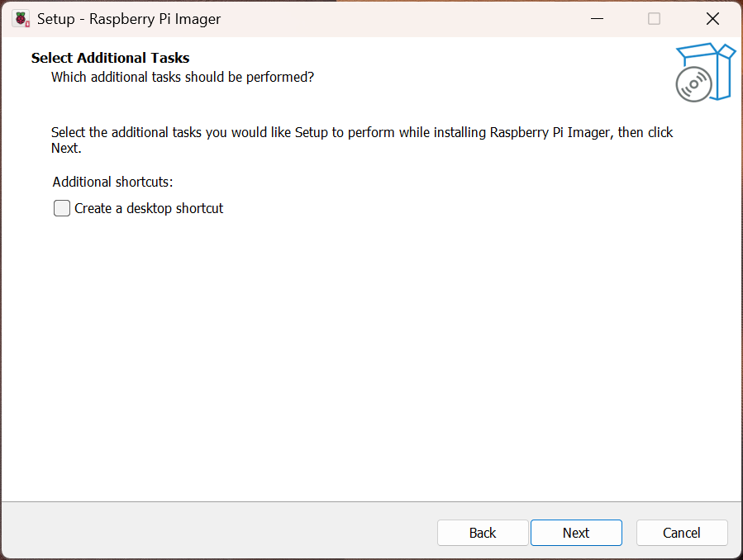Go back with the Back button

tap(483, 533)
